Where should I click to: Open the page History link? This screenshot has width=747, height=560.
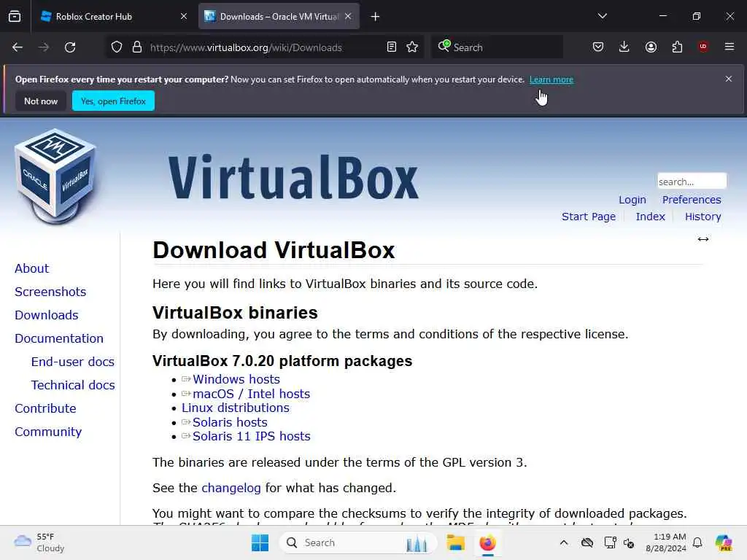tap(703, 217)
